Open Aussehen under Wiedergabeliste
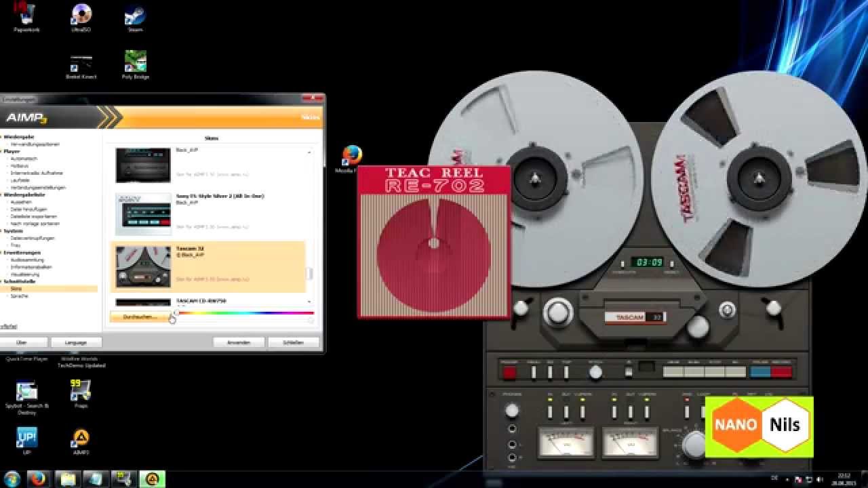The width and height of the screenshot is (868, 488). (x=20, y=201)
